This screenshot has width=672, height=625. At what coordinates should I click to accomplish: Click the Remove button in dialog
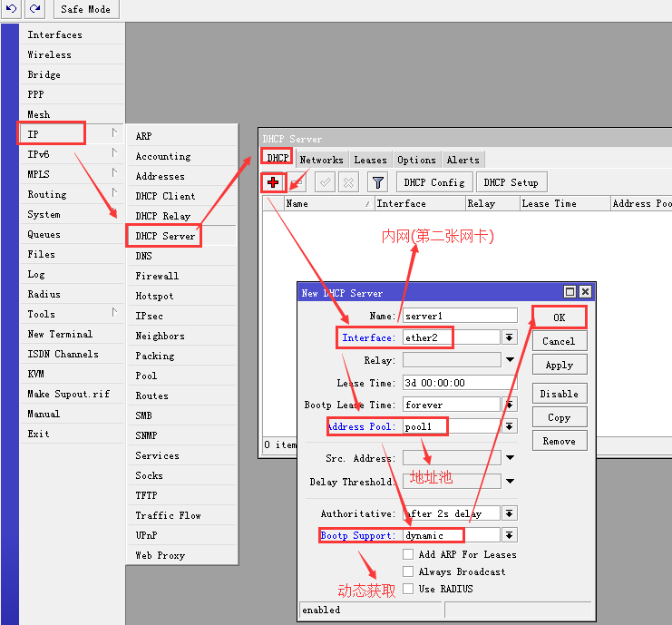tap(560, 441)
